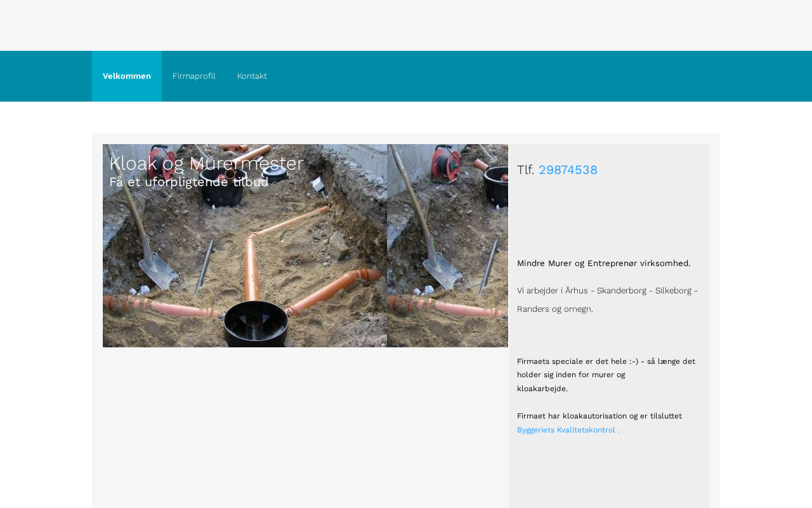Click the 'Vi arbejder i Århus' paragraph

click(x=607, y=291)
